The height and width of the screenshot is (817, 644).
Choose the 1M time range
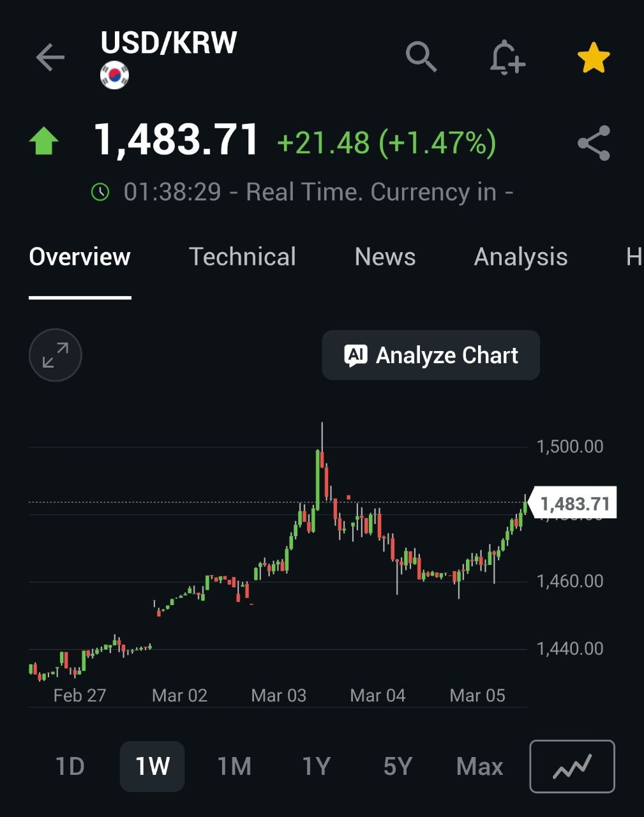(x=234, y=766)
